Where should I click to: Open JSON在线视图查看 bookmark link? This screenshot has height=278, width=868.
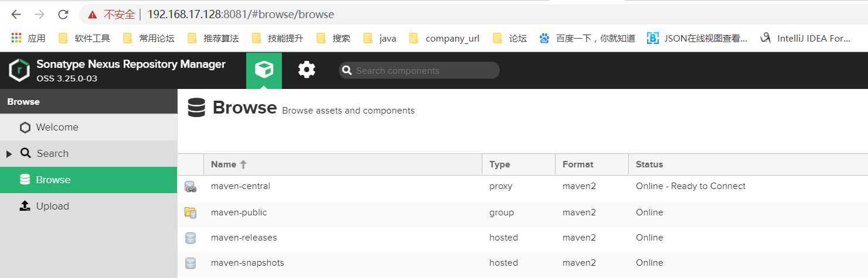coord(697,38)
